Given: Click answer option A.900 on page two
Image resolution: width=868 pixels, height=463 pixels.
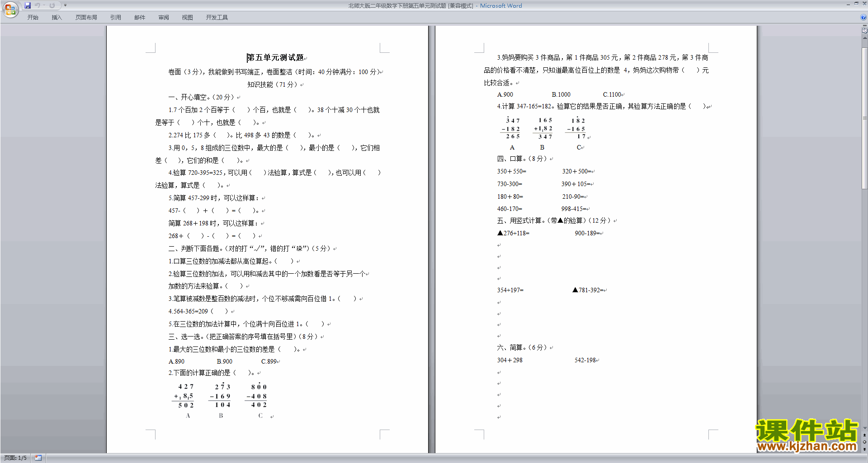Looking at the screenshot, I should (505, 94).
